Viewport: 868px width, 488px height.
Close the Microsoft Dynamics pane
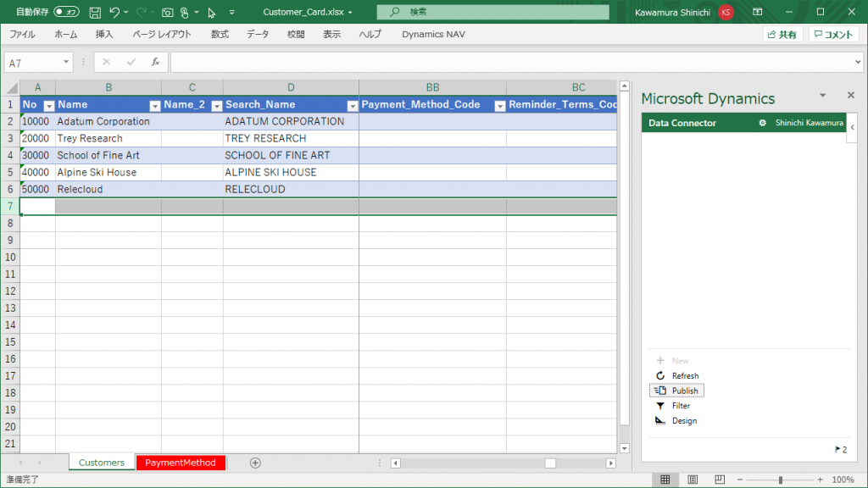pos(851,95)
